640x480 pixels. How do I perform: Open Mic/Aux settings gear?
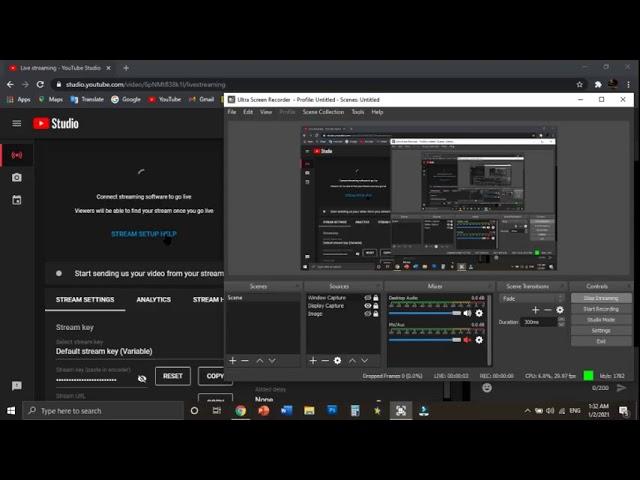click(479, 340)
